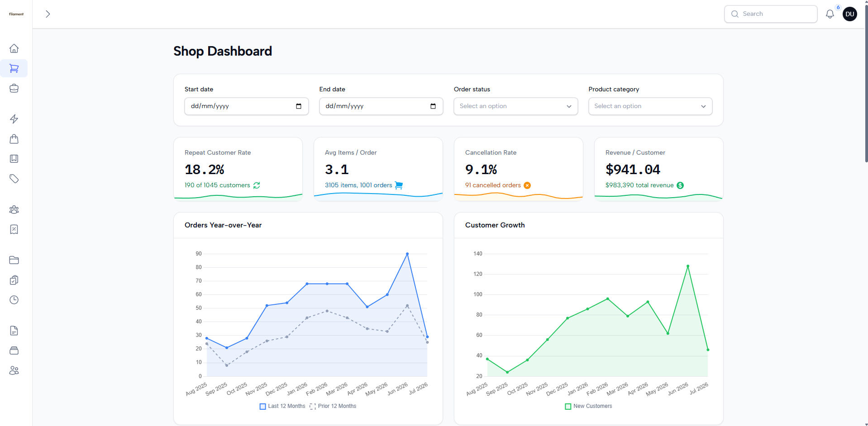Toggle Prior 12 Months legend item
The height and width of the screenshot is (426, 868).
tap(333, 406)
